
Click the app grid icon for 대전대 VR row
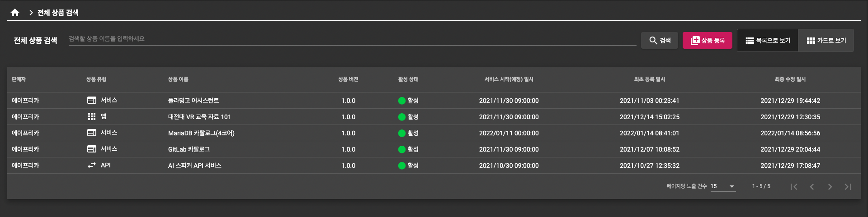pos(92,116)
